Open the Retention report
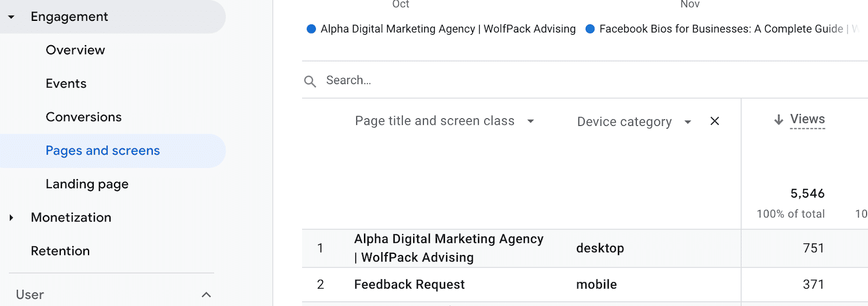 pyautogui.click(x=60, y=251)
